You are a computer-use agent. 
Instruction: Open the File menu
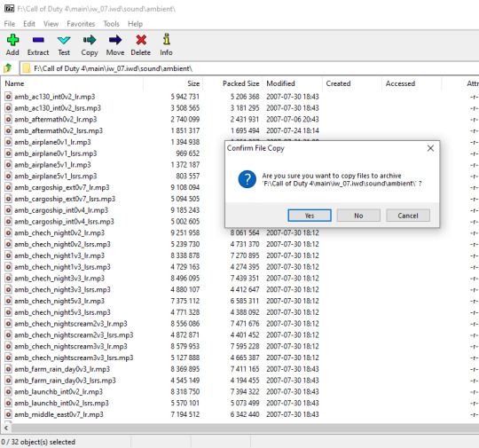pos(10,24)
